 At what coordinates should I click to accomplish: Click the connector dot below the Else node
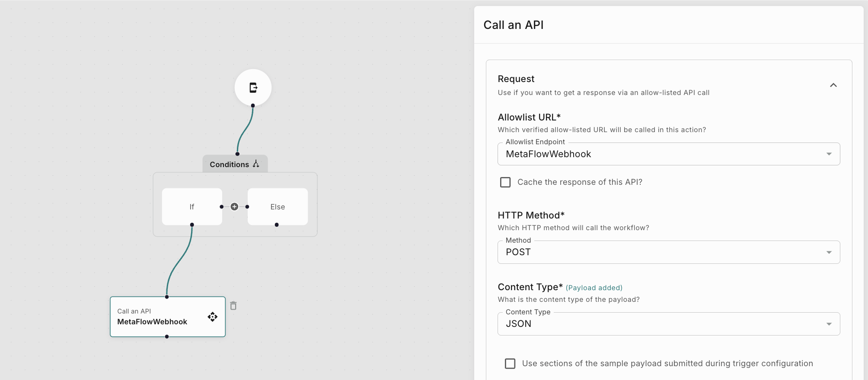[x=277, y=225]
